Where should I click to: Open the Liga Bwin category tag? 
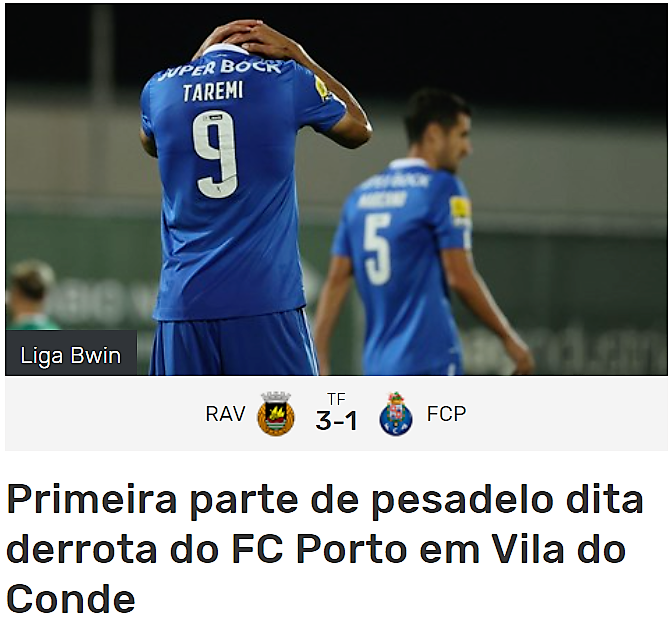[x=71, y=355]
